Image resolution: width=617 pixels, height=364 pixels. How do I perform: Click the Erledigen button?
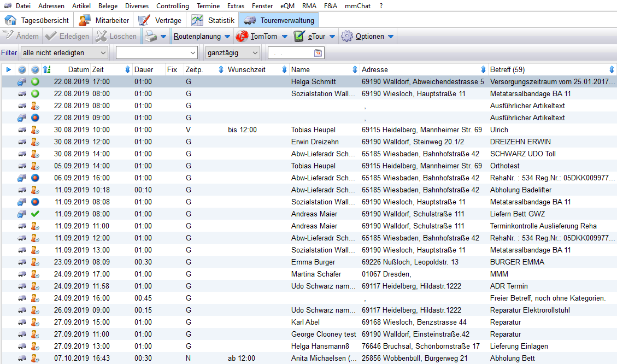67,37
